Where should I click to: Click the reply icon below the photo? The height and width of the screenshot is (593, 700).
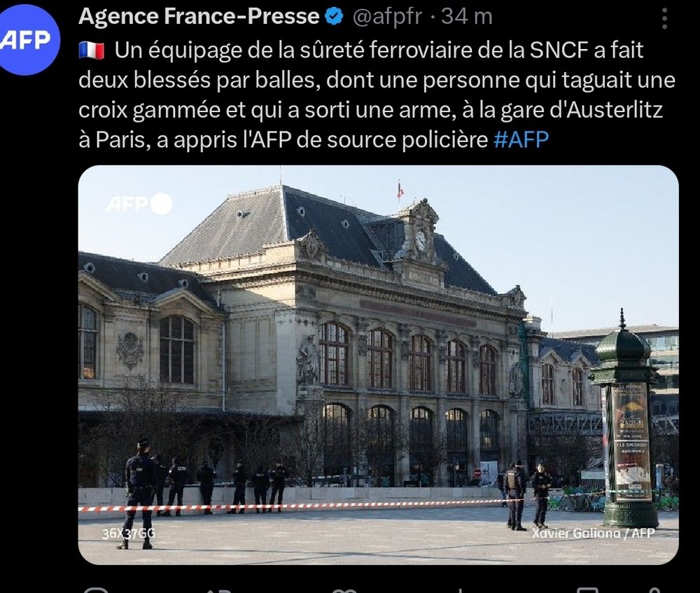point(95,590)
